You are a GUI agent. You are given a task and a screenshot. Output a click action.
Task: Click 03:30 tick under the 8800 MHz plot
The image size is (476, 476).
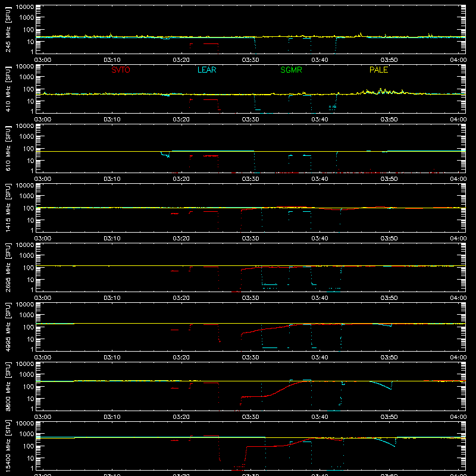point(250,417)
